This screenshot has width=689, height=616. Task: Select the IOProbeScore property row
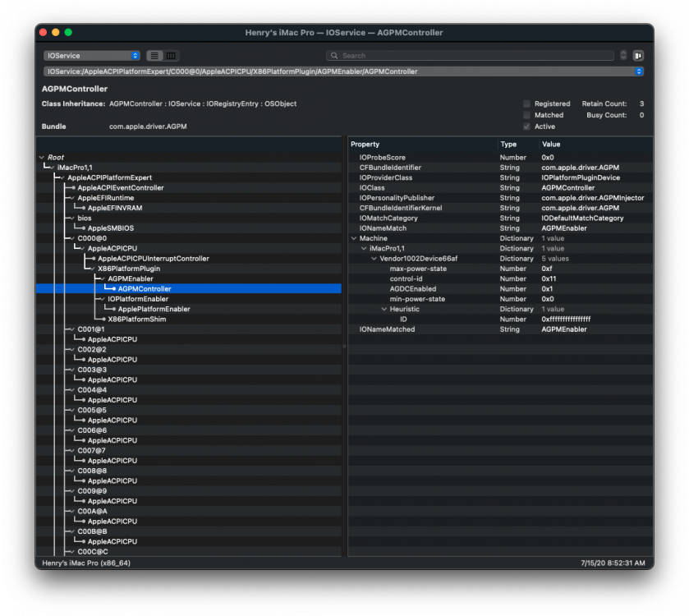(500, 158)
